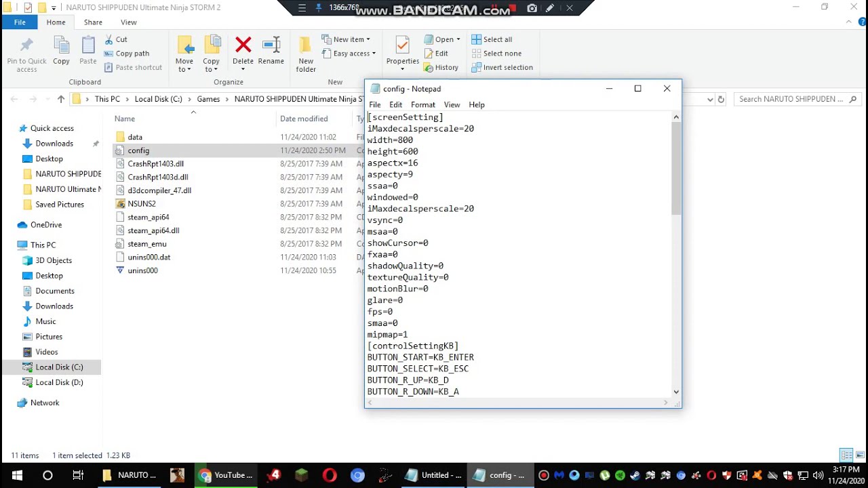
Task: Click Select none in the ribbon
Action: point(496,54)
